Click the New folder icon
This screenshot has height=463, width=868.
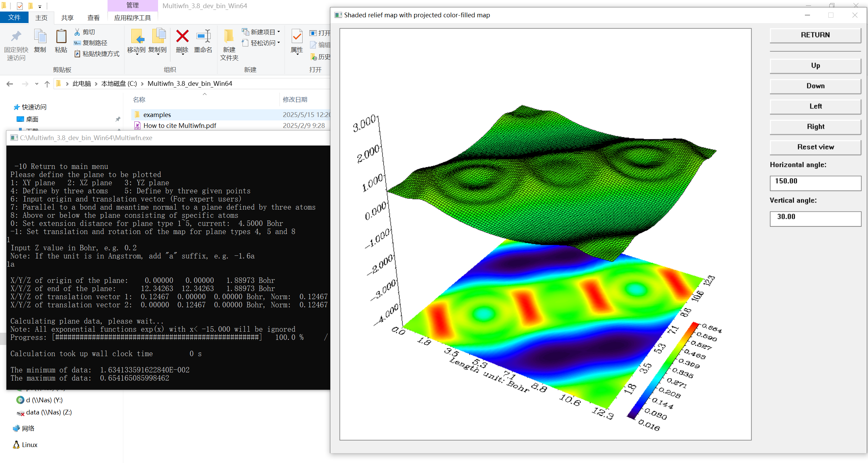click(x=229, y=37)
